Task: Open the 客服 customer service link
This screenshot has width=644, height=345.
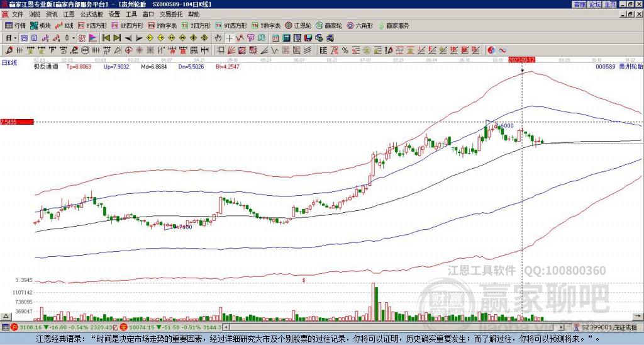Action: (x=580, y=4)
